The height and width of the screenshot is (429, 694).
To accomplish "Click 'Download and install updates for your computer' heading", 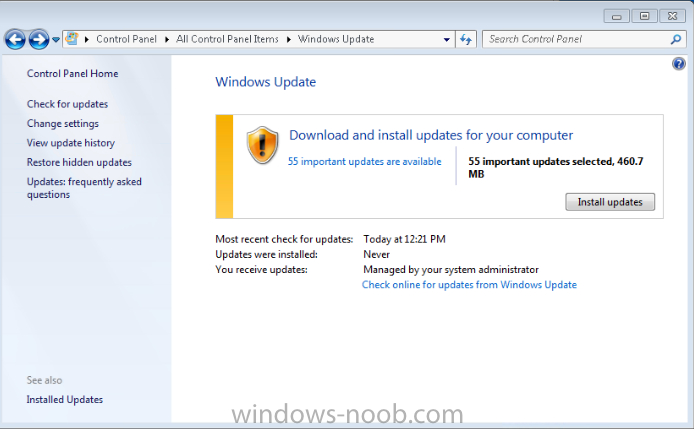I will click(x=431, y=135).
